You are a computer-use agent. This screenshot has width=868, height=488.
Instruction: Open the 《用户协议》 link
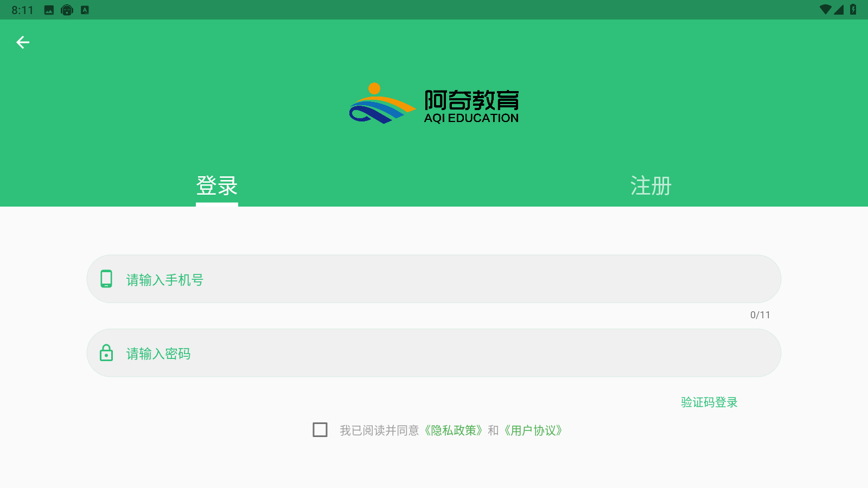point(533,431)
